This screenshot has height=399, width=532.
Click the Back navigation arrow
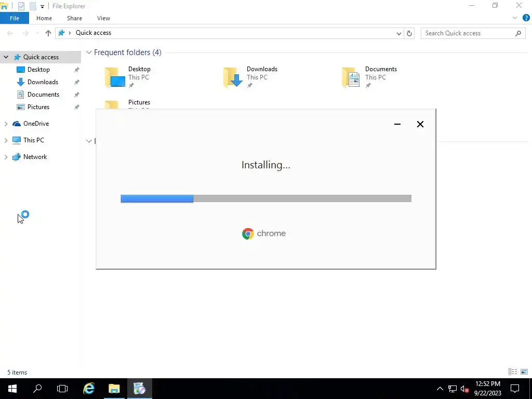(10, 33)
